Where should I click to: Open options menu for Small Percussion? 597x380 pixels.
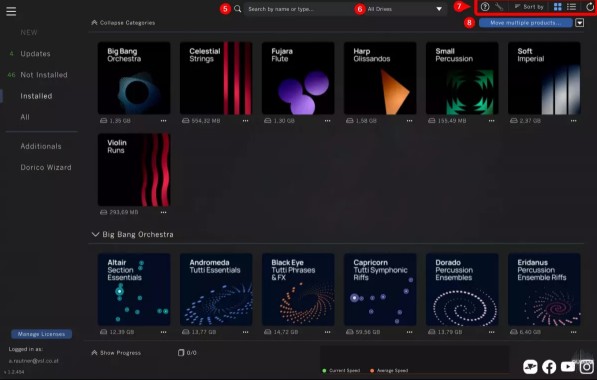(492, 121)
